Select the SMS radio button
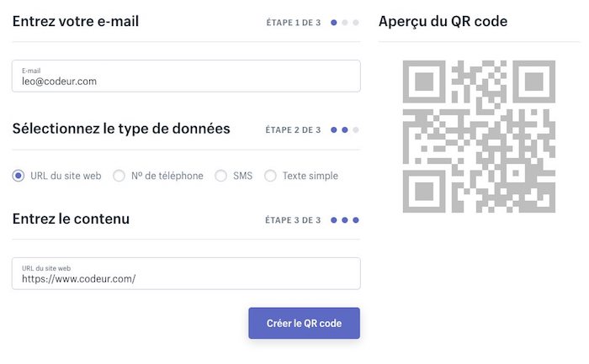Viewport: 589px width, 364px height. click(221, 176)
